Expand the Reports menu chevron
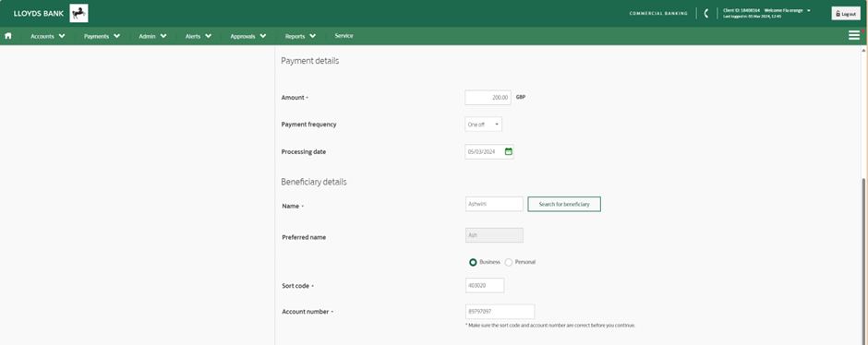This screenshot has height=345, width=868. click(x=313, y=36)
